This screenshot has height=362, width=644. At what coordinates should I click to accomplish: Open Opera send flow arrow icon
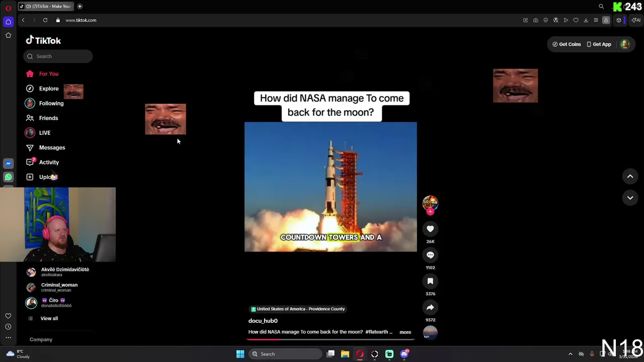pyautogui.click(x=566, y=20)
